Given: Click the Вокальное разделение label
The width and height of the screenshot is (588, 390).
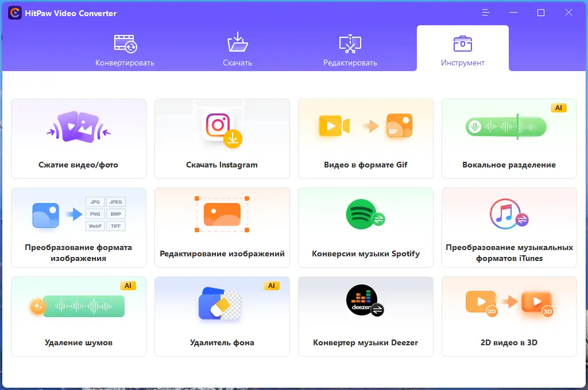Looking at the screenshot, I should (509, 165).
